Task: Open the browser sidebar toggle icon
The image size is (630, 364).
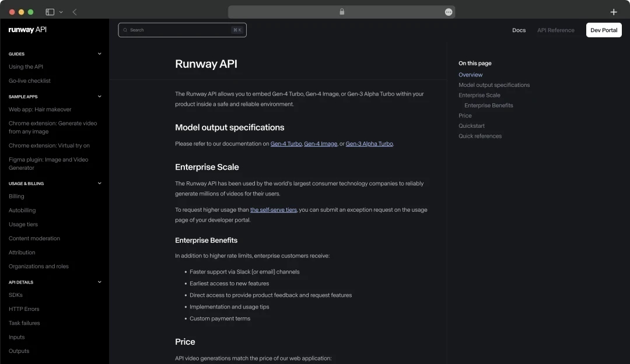Action: [49, 11]
